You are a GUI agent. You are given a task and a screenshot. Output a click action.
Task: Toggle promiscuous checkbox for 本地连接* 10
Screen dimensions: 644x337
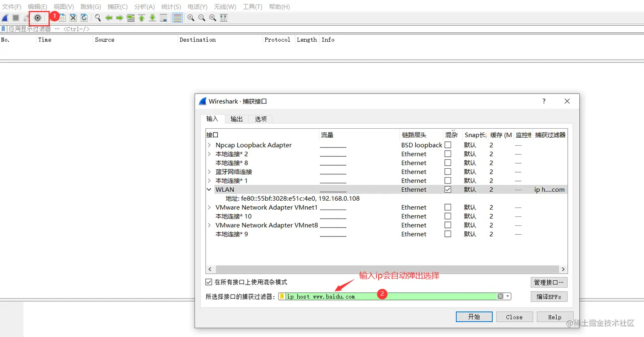(448, 216)
